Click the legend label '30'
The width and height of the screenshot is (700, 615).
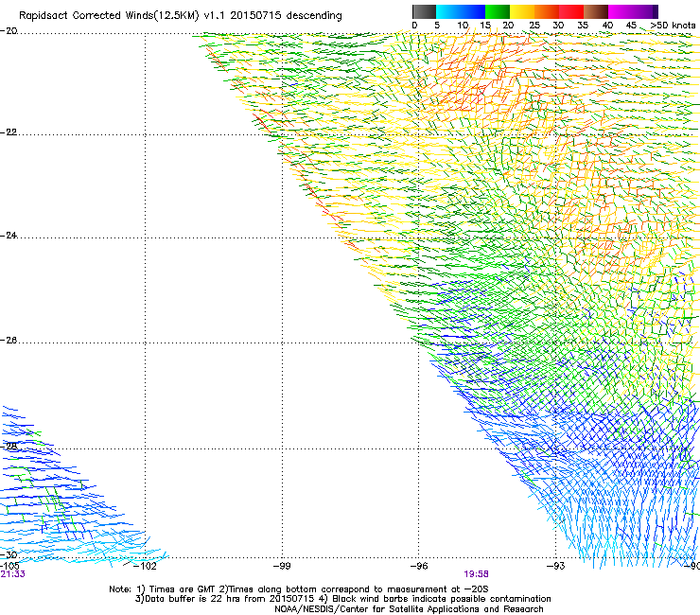[558, 26]
